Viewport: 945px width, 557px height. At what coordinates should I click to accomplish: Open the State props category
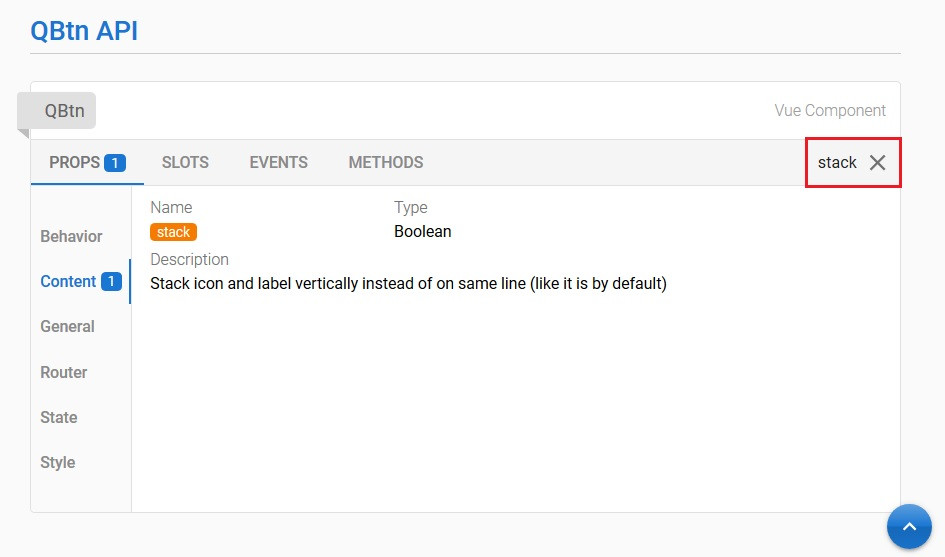tap(58, 417)
